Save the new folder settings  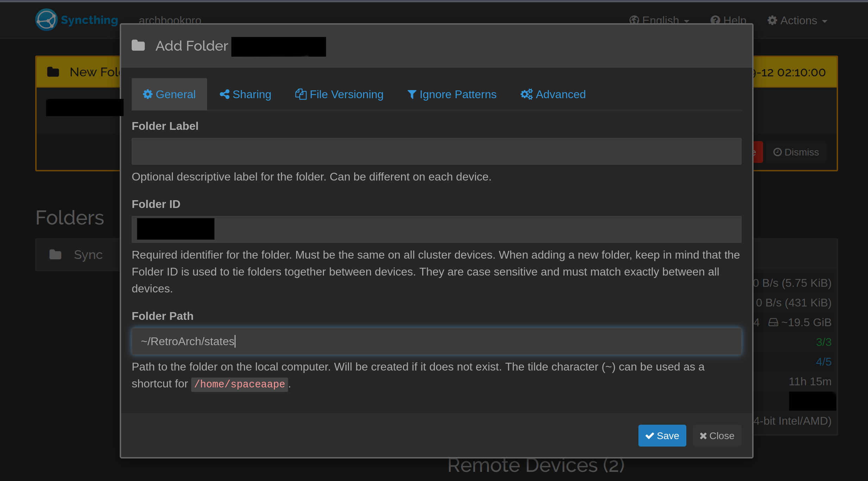(x=662, y=436)
